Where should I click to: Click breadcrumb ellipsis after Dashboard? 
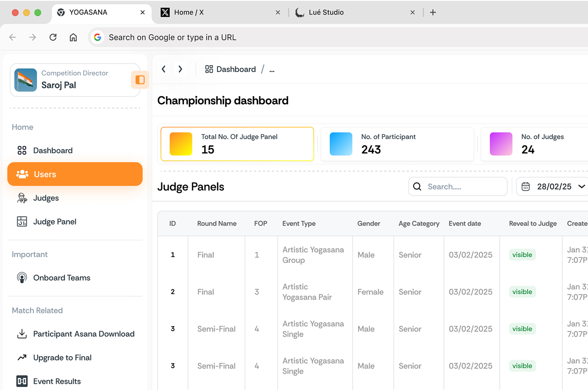[272, 70]
